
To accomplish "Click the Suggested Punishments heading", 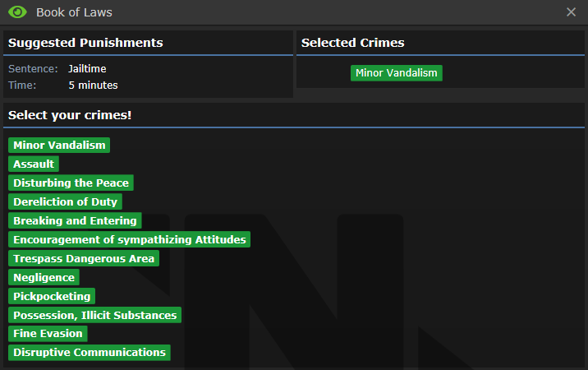I will pos(85,43).
